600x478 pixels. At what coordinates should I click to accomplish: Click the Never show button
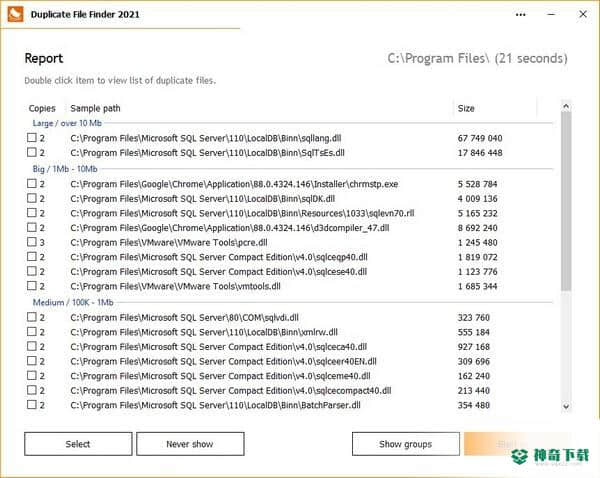click(190, 444)
